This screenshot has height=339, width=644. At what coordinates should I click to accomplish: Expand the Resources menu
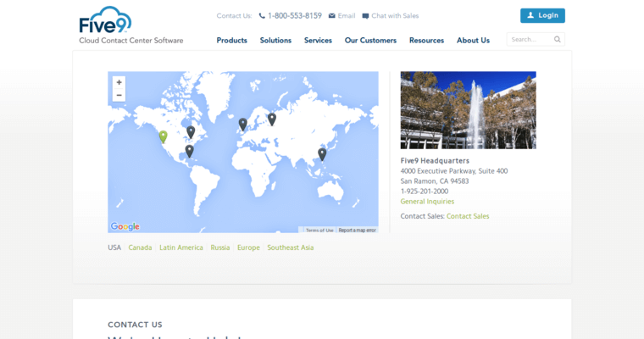pos(426,40)
